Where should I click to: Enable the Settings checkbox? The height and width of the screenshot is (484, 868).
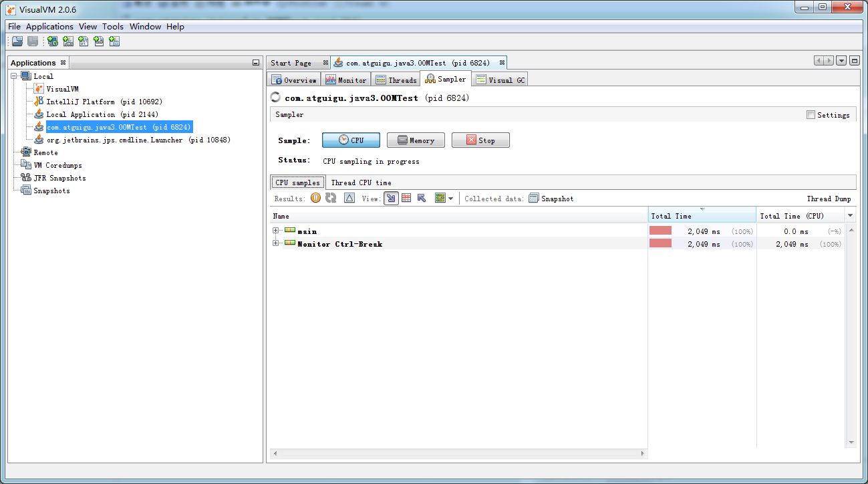pos(811,115)
